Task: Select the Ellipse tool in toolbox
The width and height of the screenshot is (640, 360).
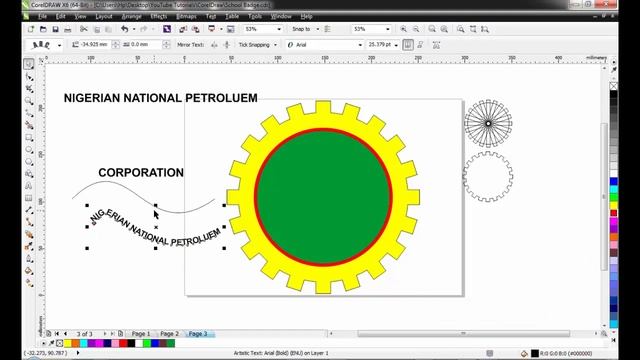Action: point(29,150)
